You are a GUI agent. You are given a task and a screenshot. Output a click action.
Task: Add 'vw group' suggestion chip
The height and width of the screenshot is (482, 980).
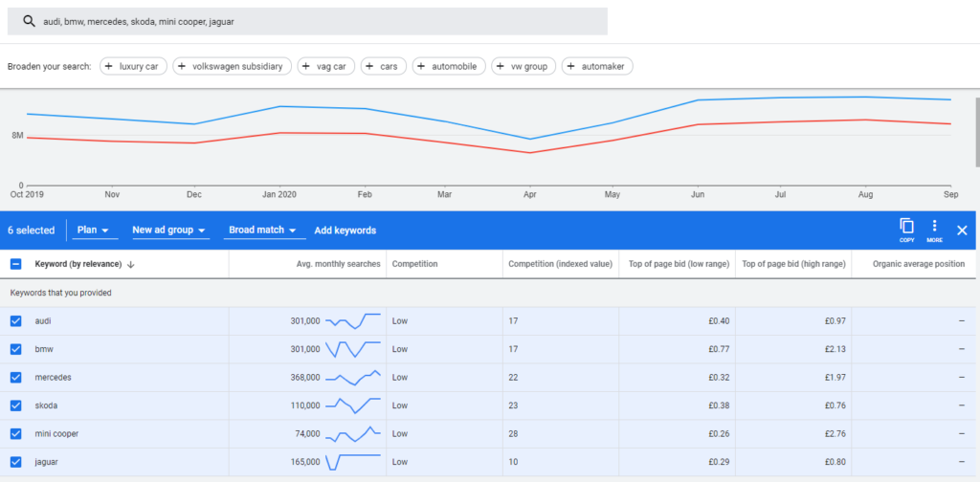(x=523, y=66)
